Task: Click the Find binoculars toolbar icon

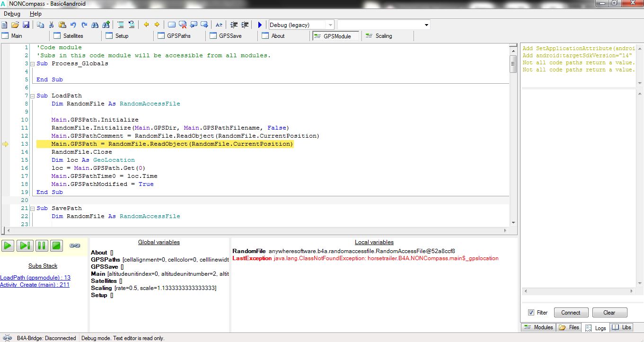Action: (95, 25)
